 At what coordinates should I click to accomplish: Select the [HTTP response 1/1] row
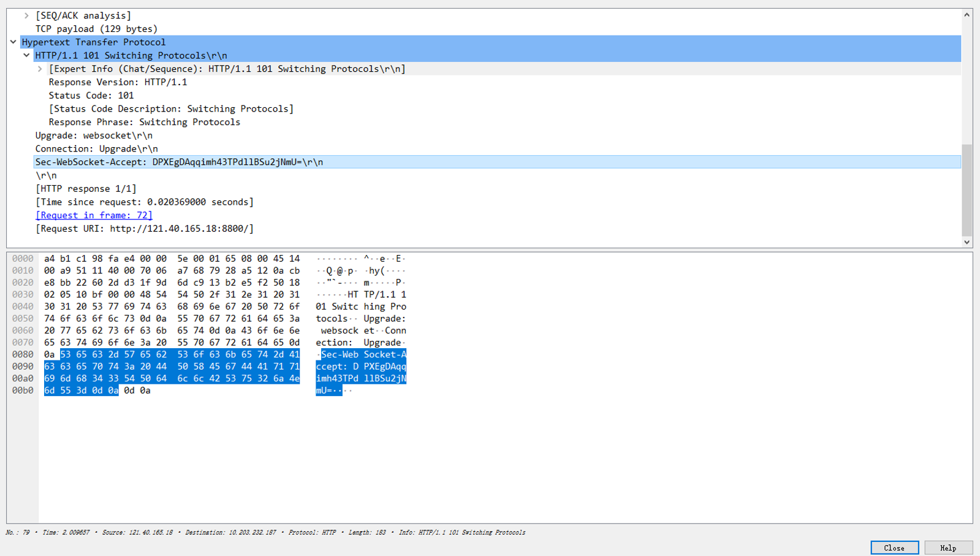tap(86, 189)
